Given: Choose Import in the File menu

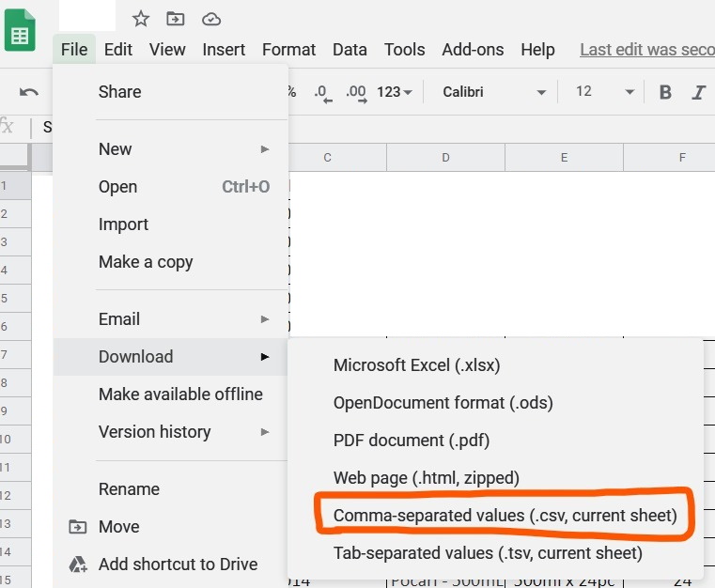Looking at the screenshot, I should [171, 224].
